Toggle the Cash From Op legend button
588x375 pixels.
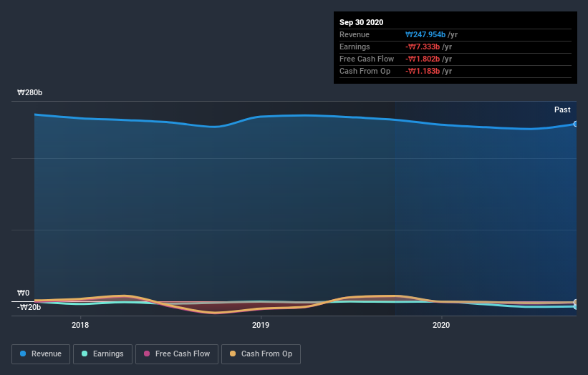[x=261, y=354]
